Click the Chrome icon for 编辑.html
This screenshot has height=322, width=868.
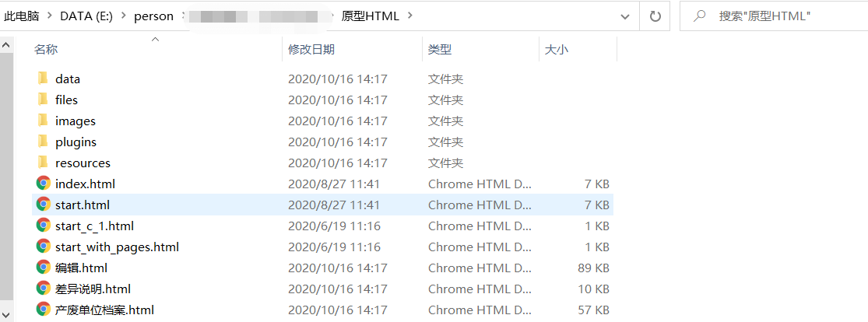(43, 268)
